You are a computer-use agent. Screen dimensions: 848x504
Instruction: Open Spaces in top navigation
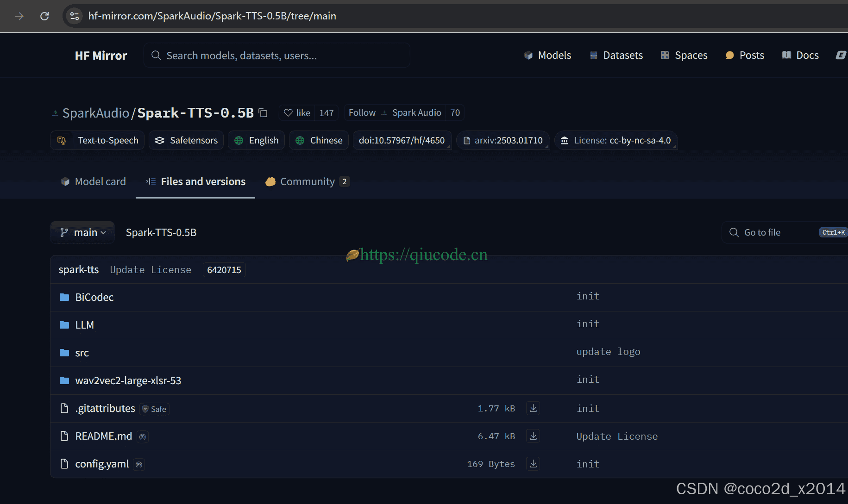(684, 56)
